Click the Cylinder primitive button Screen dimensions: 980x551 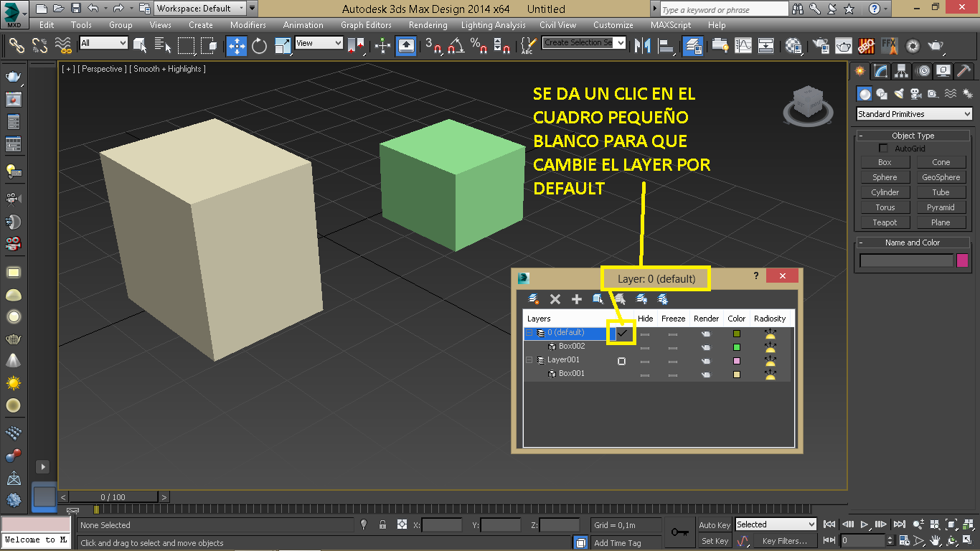[885, 192]
